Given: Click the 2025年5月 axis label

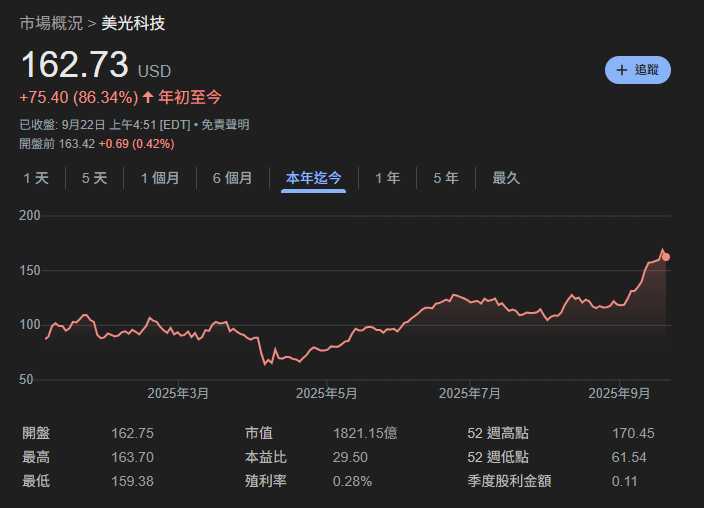Looking at the screenshot, I should coord(326,394).
